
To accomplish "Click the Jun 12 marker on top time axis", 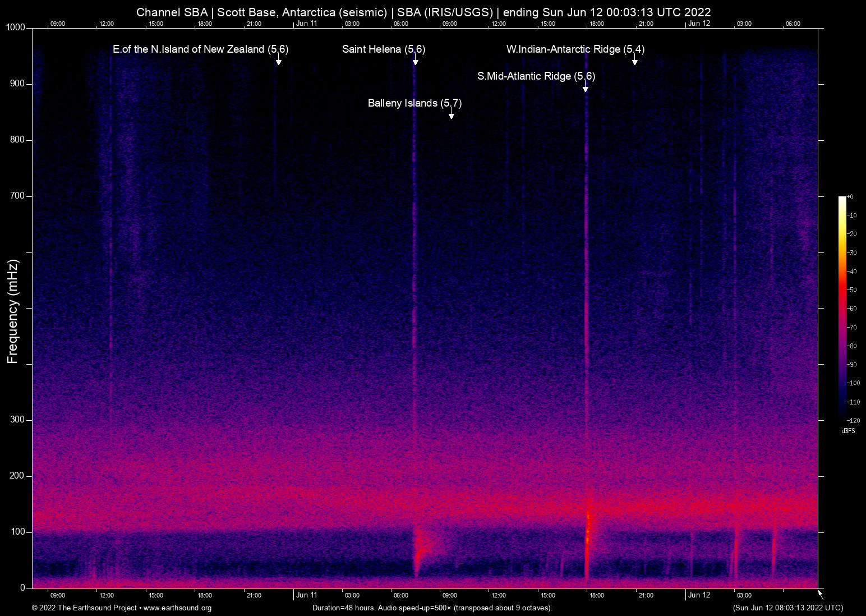I will click(699, 24).
